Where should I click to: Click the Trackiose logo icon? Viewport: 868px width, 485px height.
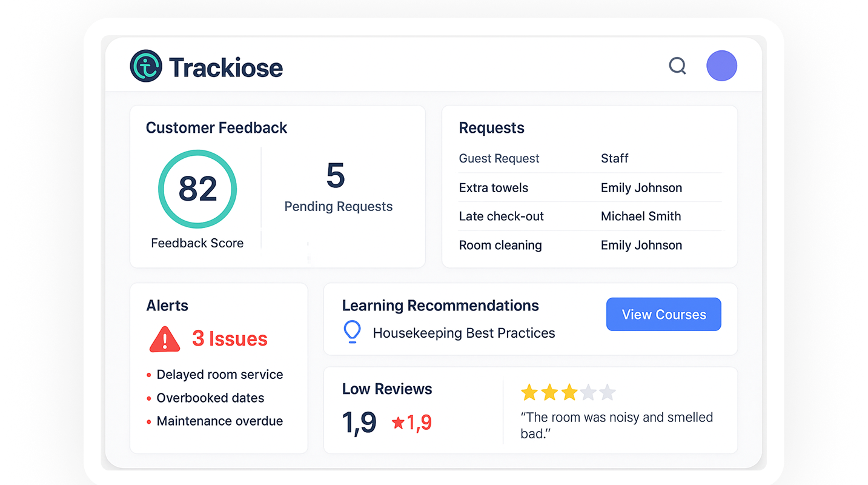click(145, 66)
